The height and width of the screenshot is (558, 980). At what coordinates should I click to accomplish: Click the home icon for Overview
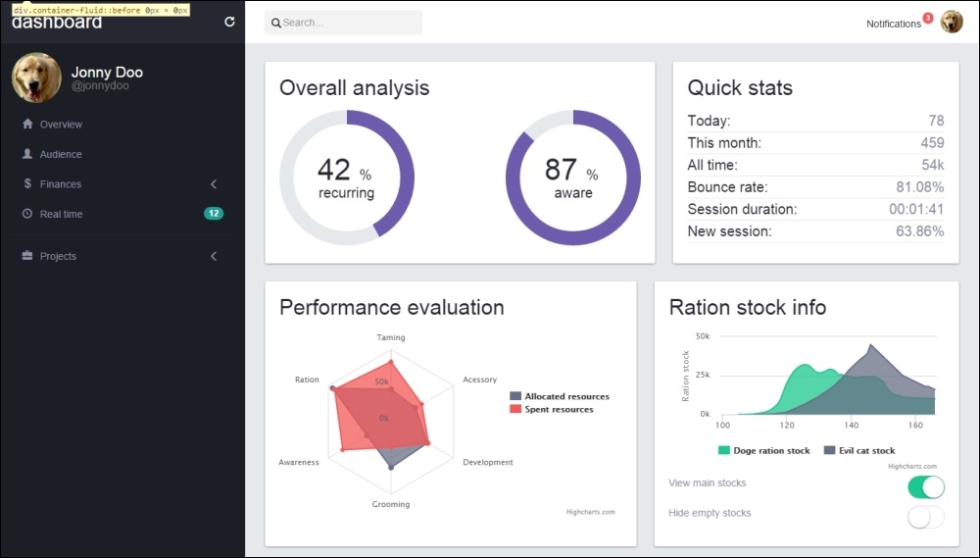[x=27, y=125]
